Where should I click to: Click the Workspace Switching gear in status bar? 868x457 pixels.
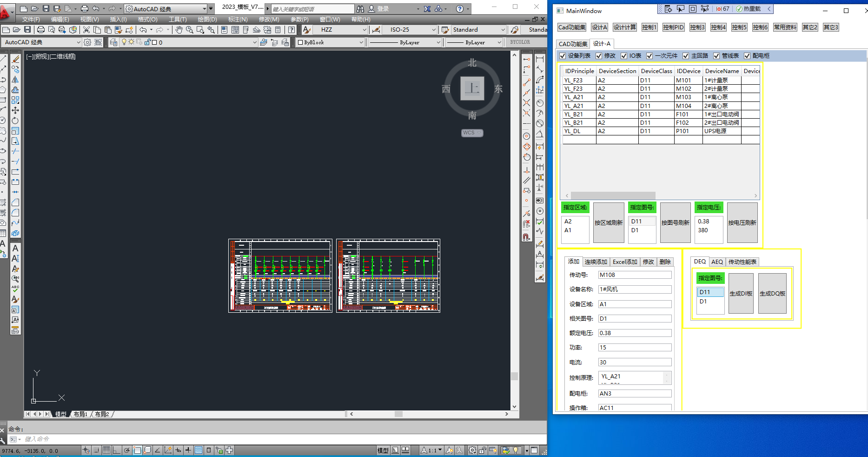pyautogui.click(x=472, y=450)
